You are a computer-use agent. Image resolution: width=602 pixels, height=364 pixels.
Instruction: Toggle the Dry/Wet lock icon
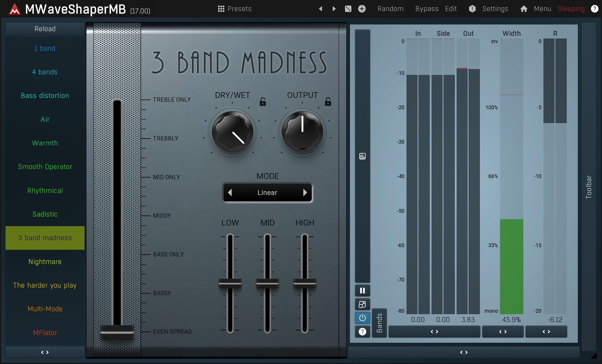[x=263, y=101]
